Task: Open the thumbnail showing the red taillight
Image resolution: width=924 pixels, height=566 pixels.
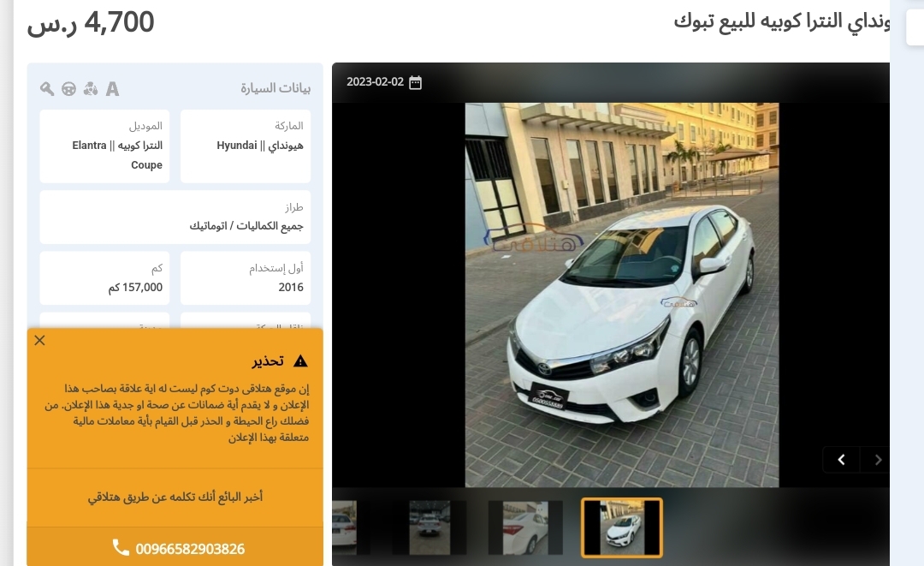Action: point(525,527)
